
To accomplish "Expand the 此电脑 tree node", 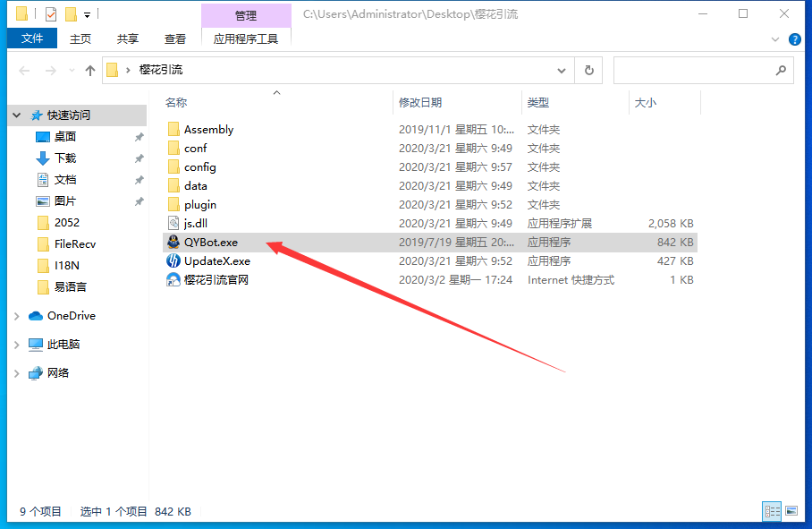I will click(17, 345).
